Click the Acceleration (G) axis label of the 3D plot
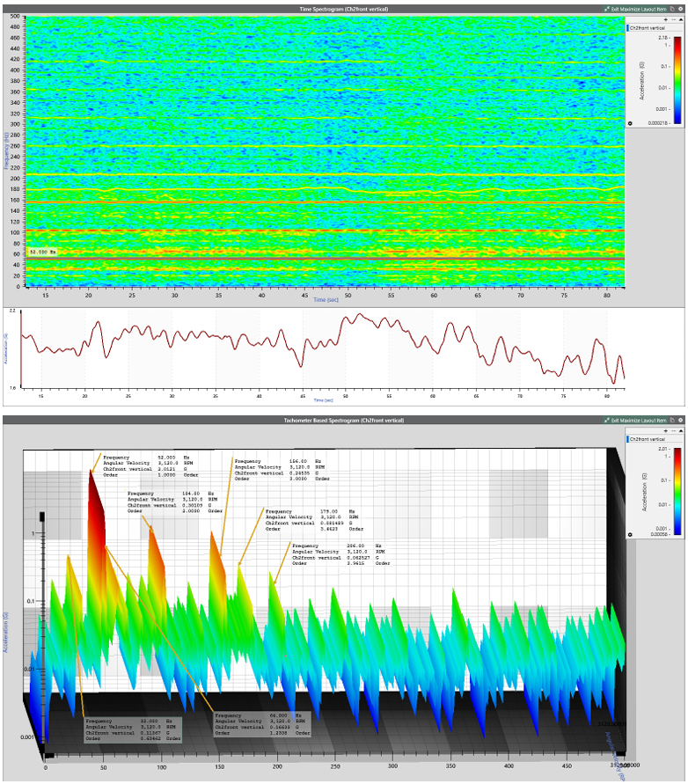688x784 pixels. pyautogui.click(x=6, y=632)
